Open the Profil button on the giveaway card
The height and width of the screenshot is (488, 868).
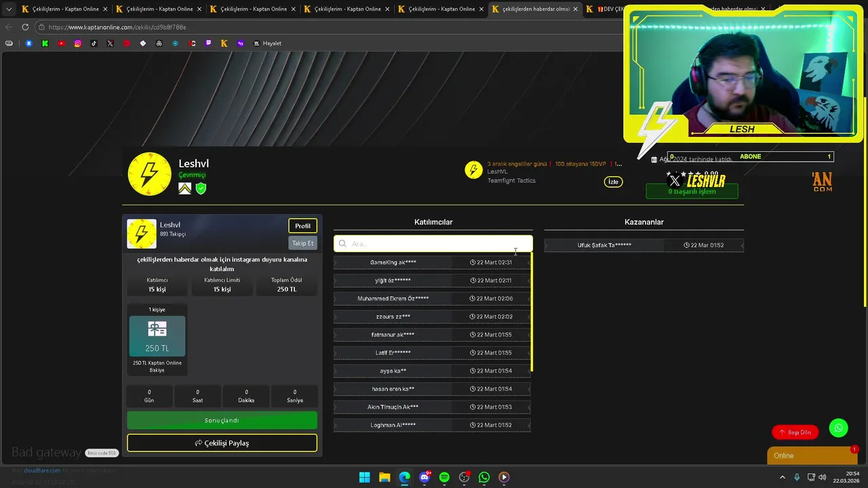(302, 226)
